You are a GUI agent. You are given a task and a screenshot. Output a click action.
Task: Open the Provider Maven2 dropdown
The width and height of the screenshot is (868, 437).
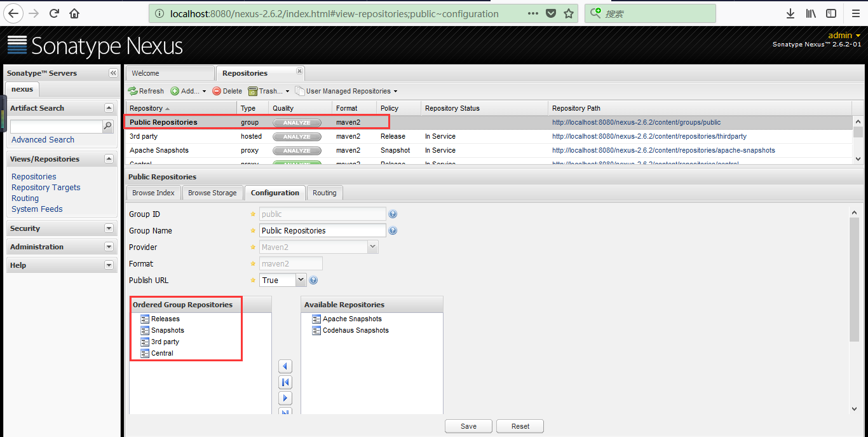pos(372,247)
